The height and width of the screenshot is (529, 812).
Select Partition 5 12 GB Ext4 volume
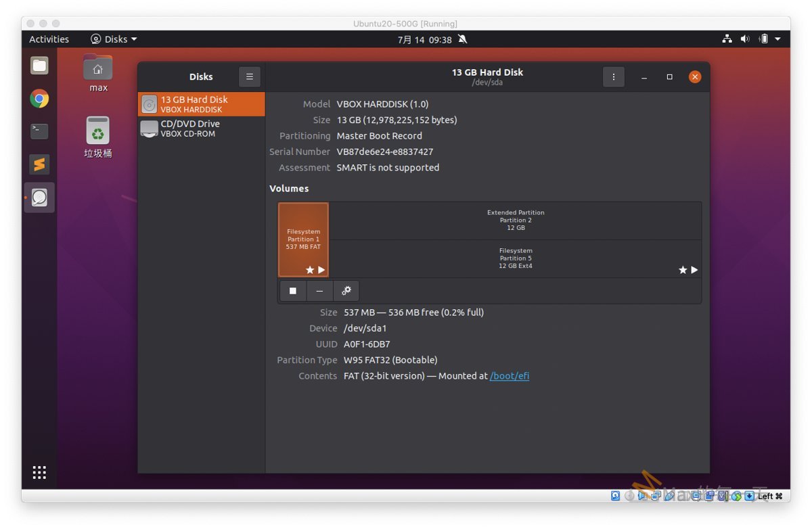516,258
